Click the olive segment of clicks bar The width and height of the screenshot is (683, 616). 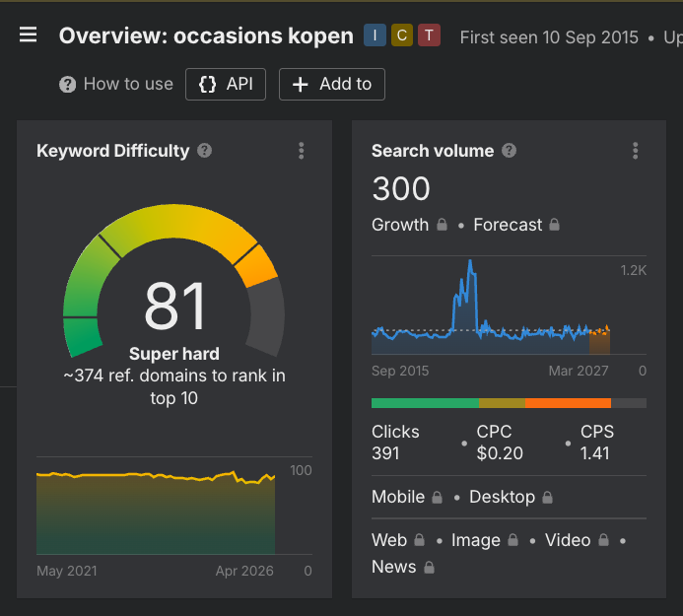coord(503,403)
